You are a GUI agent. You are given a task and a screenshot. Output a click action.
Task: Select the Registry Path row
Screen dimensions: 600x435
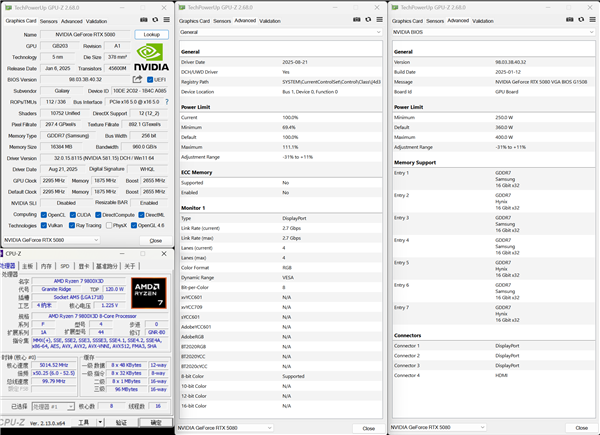tap(280, 82)
